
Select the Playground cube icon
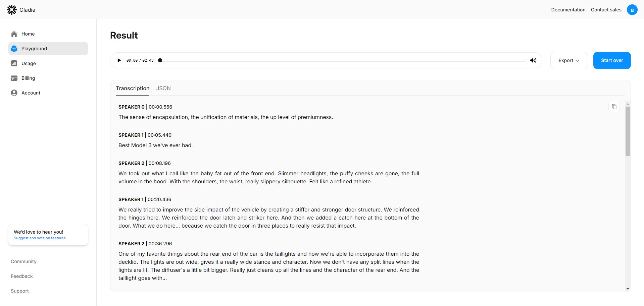(14, 49)
